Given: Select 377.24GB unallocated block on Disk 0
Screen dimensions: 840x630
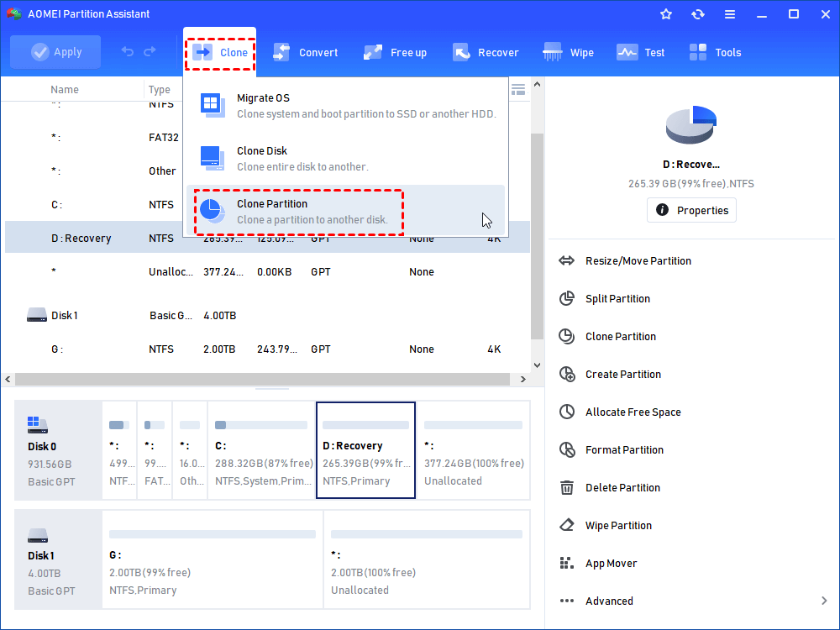Looking at the screenshot, I should (474, 450).
